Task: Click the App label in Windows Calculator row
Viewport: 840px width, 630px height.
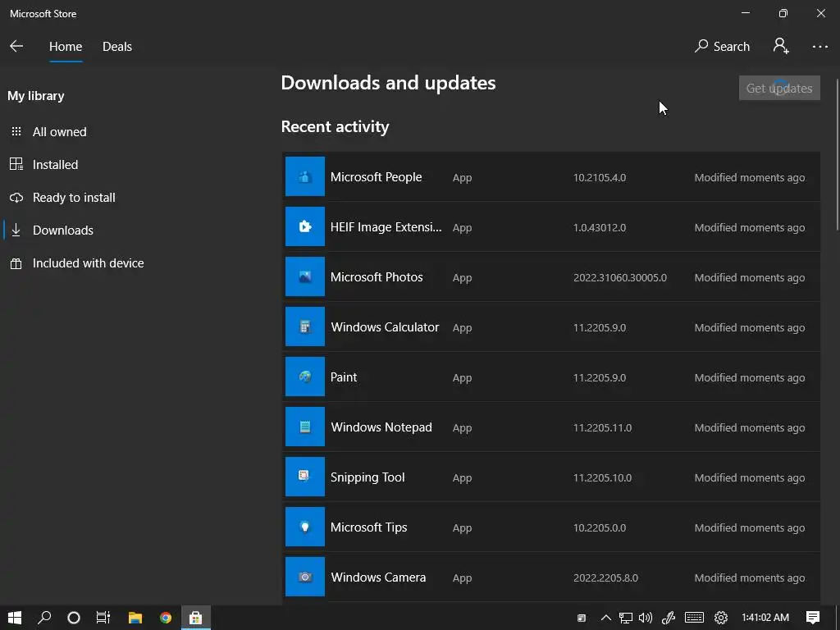Action: [x=462, y=328]
